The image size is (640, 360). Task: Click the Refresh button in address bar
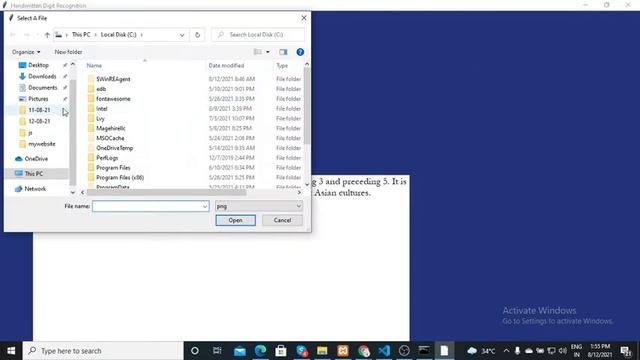tap(198, 35)
